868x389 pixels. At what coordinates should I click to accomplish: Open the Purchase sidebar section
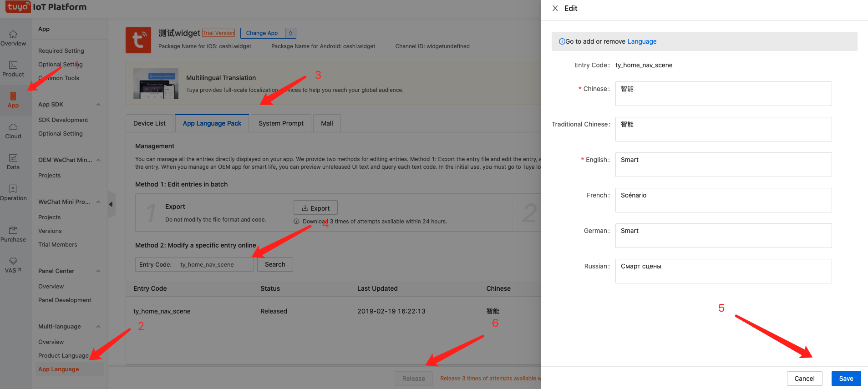pos(13,234)
